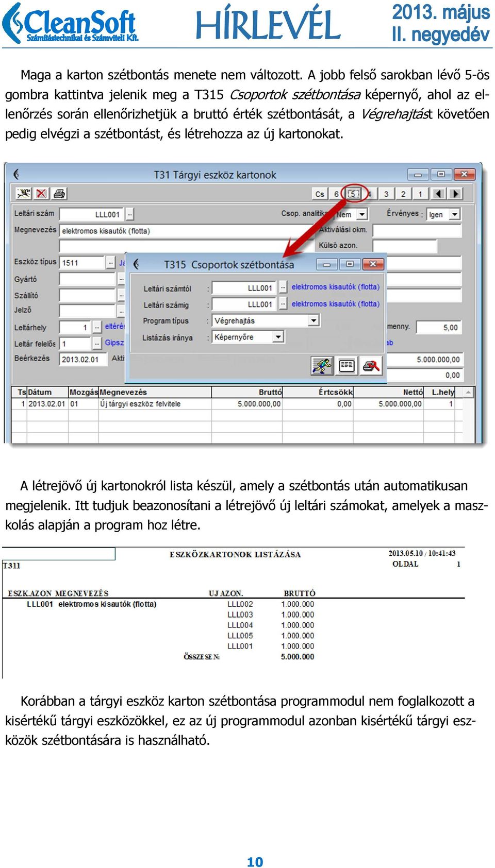Screen dimensions: 495x868
Task: Open the Érvényes dropdown
Action: pos(455,214)
